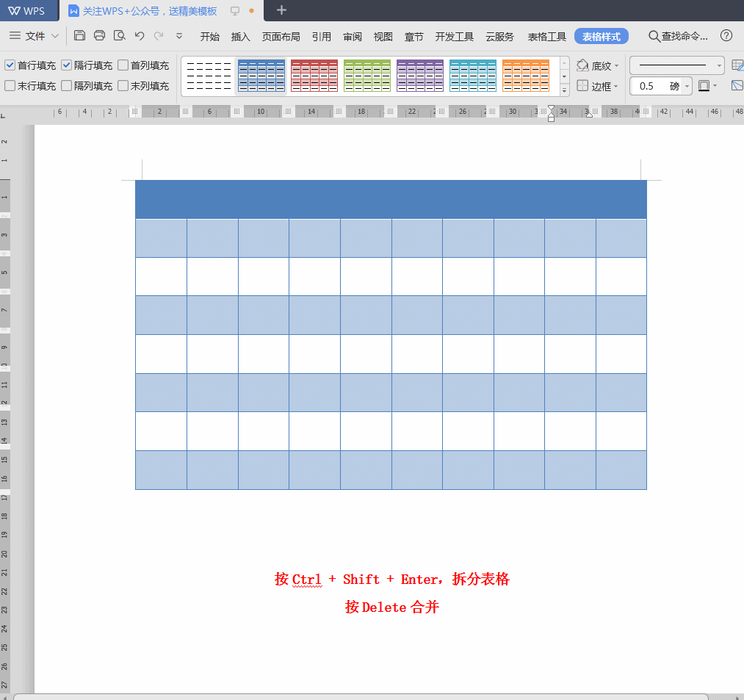Image resolution: width=744 pixels, height=700 pixels.
Task: Switch to the 插入 ribbon tab
Action: point(240,37)
